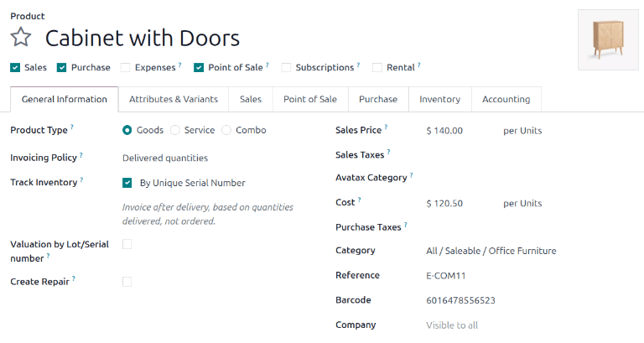The image size is (644, 343).
Task: Click help icon beside Track Inventory
Action: [x=81, y=179]
